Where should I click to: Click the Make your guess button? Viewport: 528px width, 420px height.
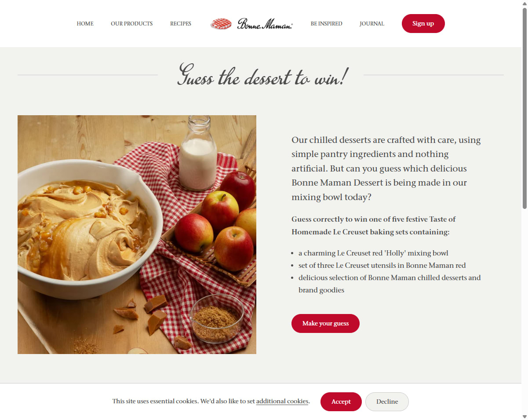325,323
